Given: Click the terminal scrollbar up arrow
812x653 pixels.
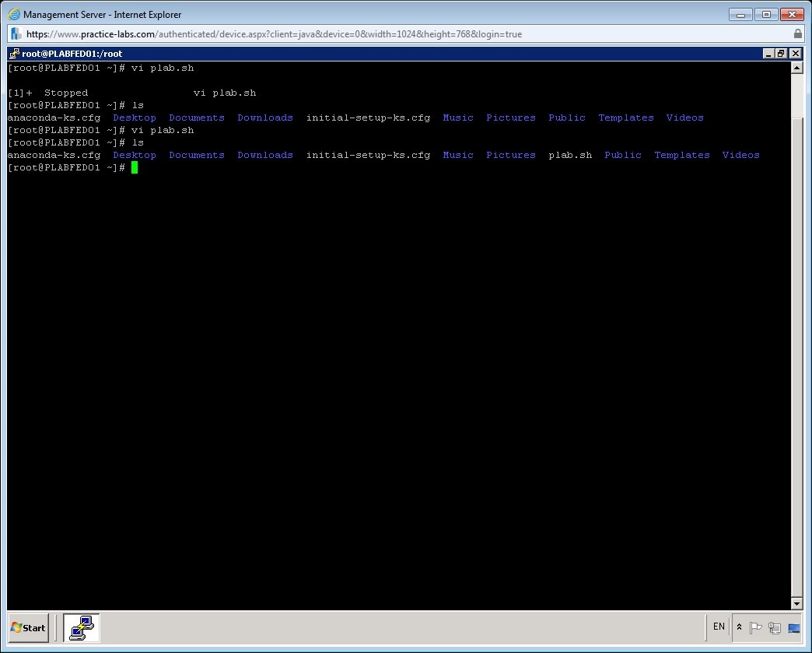Looking at the screenshot, I should [x=798, y=67].
